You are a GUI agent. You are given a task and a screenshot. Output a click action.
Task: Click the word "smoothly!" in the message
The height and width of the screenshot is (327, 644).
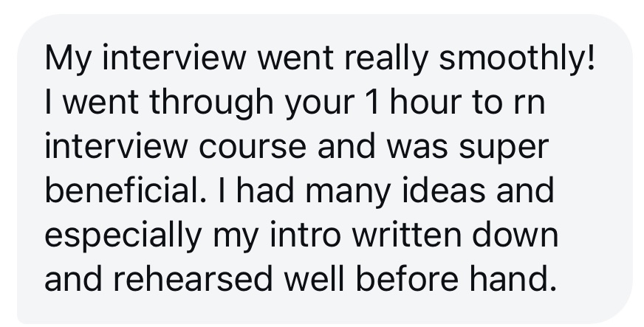[517, 59]
